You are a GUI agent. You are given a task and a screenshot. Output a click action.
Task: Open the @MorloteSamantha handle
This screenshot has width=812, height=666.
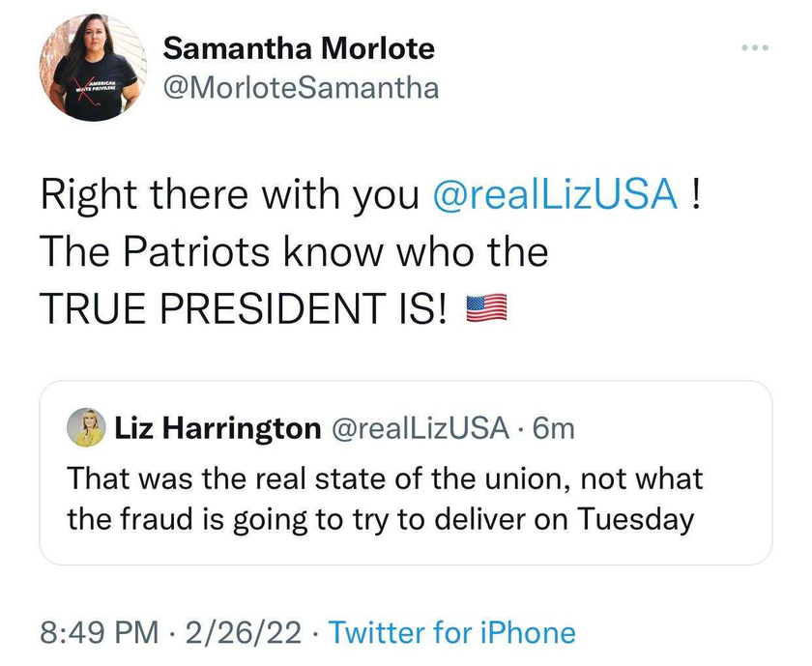[x=302, y=88]
